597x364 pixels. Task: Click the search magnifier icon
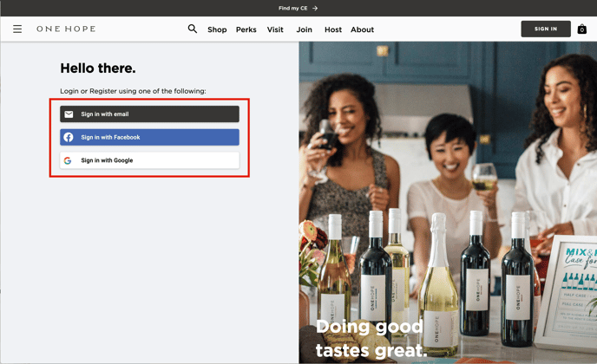click(x=193, y=29)
